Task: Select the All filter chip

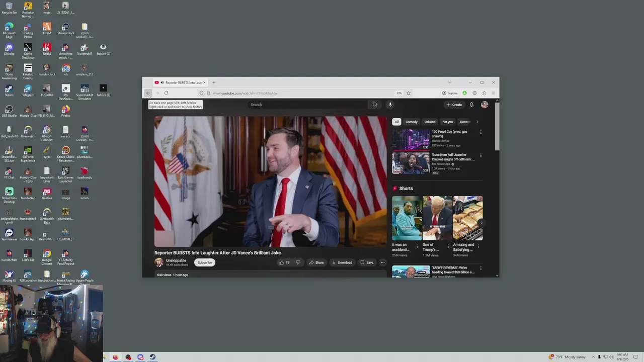Action: 396,122
